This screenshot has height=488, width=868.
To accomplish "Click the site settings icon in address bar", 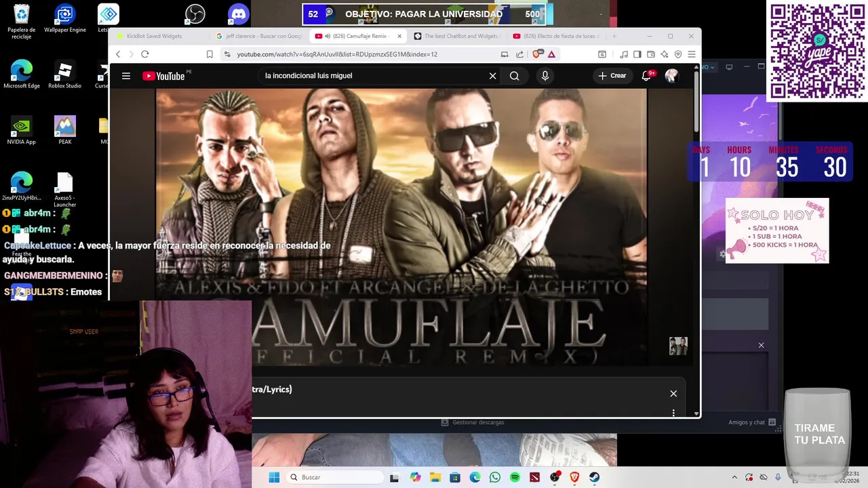I will (227, 54).
